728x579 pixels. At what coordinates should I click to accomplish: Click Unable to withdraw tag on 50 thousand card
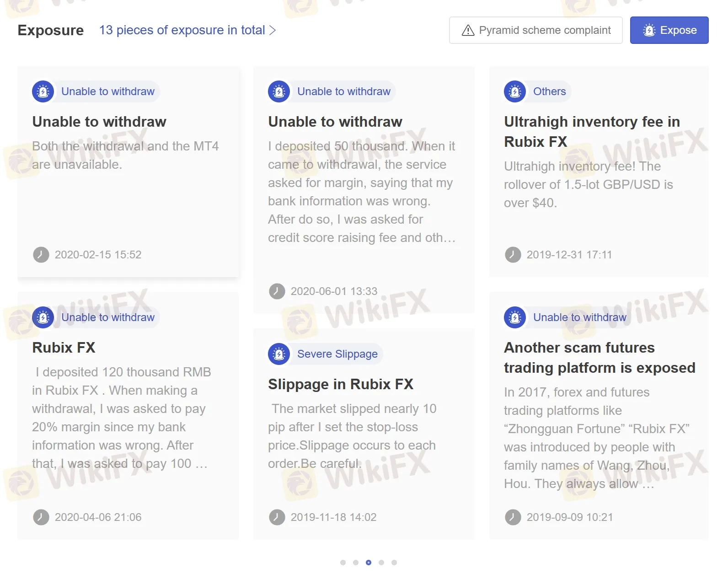pos(344,91)
